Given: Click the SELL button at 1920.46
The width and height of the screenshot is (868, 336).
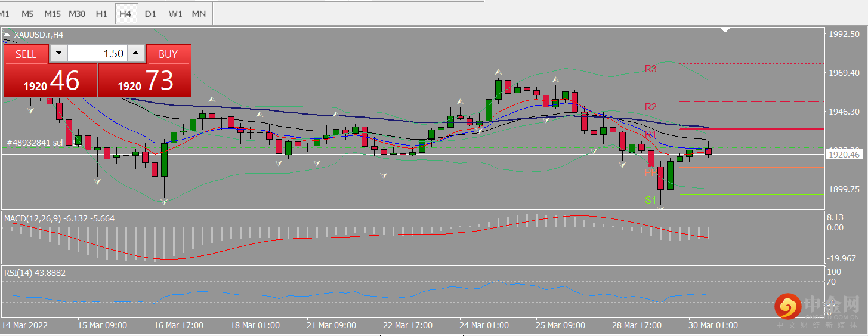Looking at the screenshot, I should tap(50, 70).
